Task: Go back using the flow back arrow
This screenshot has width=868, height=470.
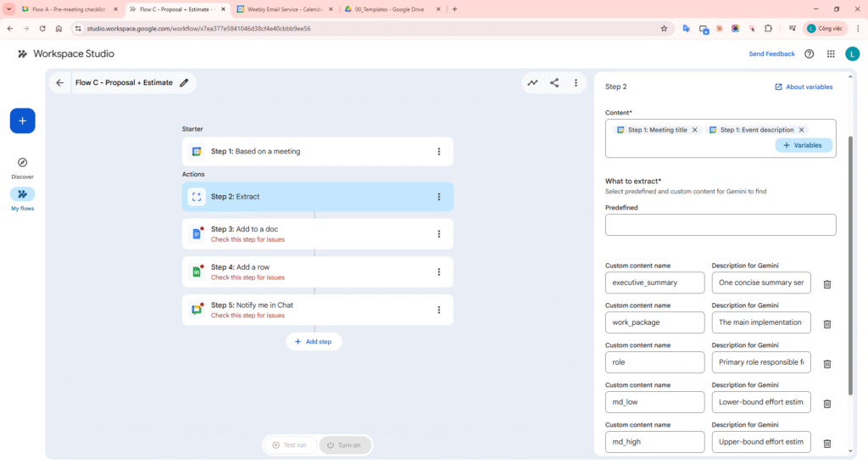Action: pyautogui.click(x=59, y=83)
